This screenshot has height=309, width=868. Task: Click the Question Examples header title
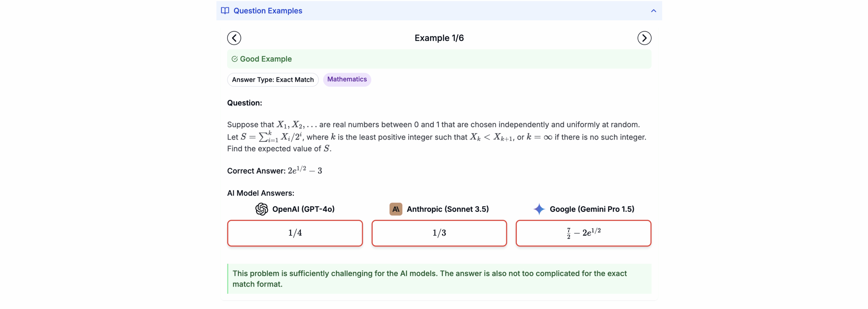click(x=268, y=11)
